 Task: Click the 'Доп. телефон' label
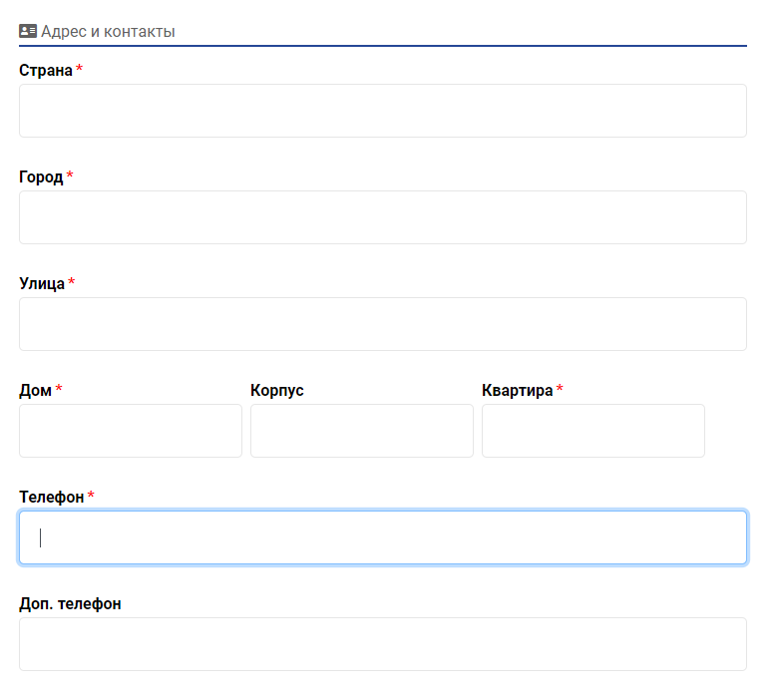(70, 604)
